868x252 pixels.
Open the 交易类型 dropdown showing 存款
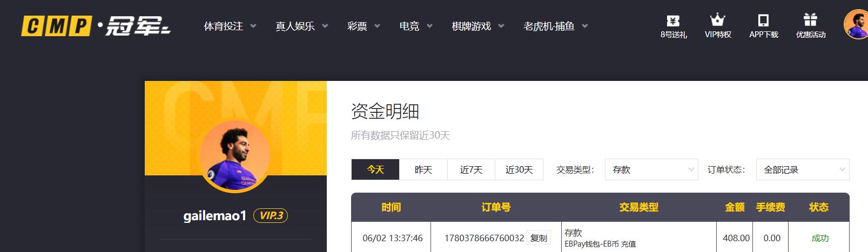(651, 169)
